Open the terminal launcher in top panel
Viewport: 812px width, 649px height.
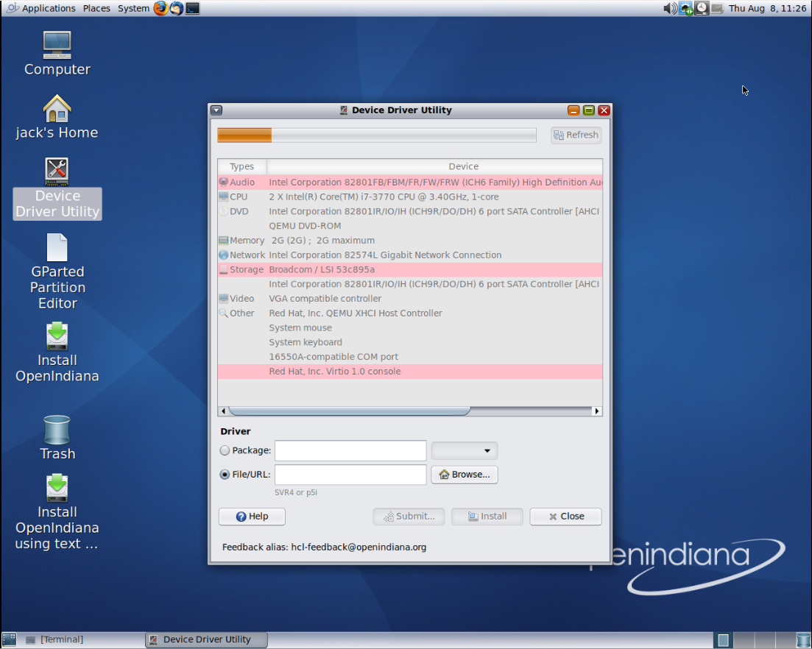coord(192,8)
